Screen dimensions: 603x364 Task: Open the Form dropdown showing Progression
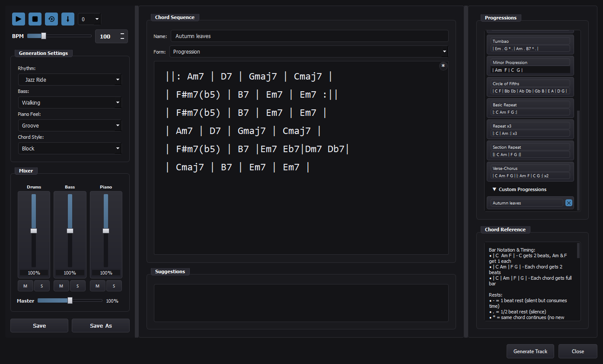pyautogui.click(x=309, y=51)
